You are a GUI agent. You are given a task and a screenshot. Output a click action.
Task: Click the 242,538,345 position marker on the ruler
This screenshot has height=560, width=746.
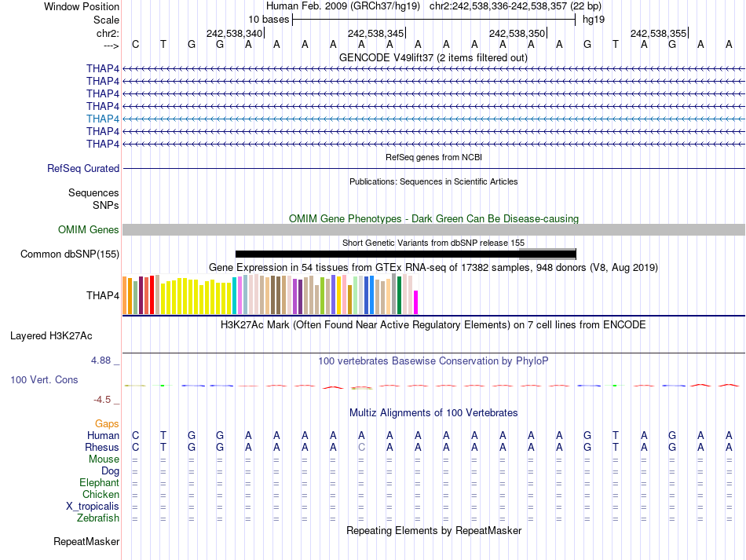tap(376, 33)
